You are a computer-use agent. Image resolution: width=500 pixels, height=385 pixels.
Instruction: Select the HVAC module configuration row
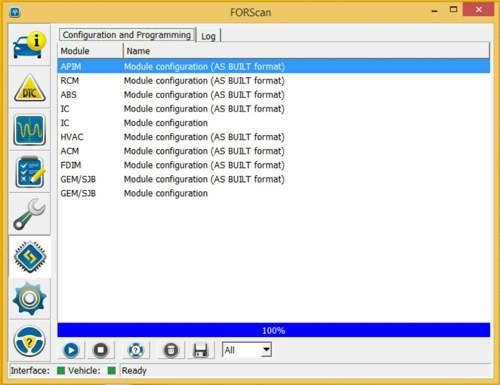click(x=274, y=137)
